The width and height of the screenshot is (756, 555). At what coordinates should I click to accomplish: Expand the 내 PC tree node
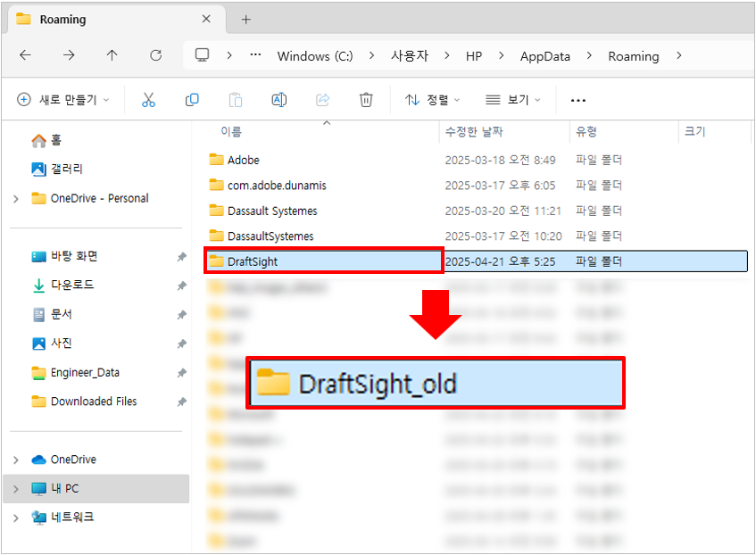(x=16, y=489)
